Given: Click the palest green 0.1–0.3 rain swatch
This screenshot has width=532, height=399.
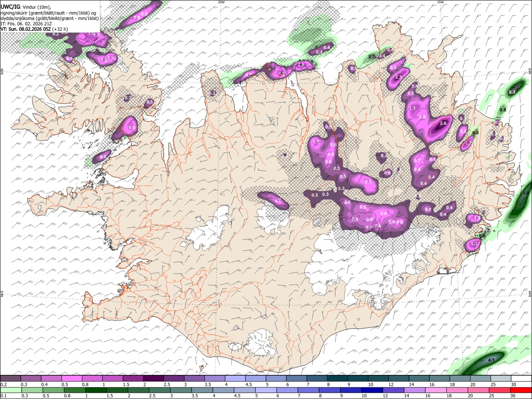Looking at the screenshot, I should click(11, 390).
